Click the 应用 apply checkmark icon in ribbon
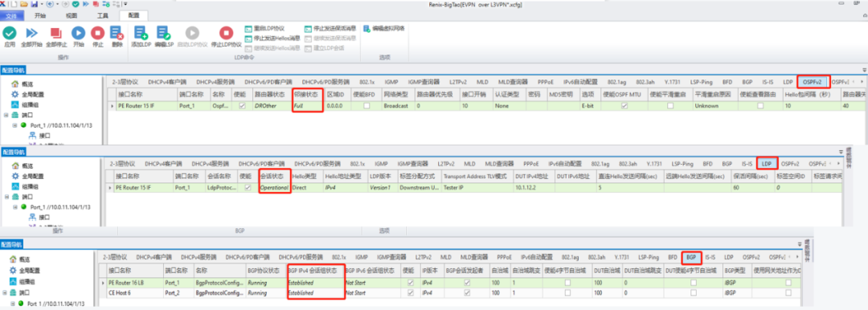 10,33
